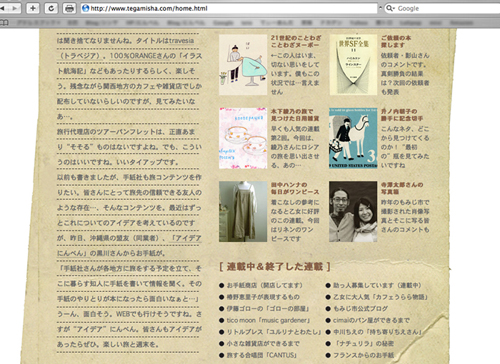Open フランスからのお手紙 link

point(364,355)
